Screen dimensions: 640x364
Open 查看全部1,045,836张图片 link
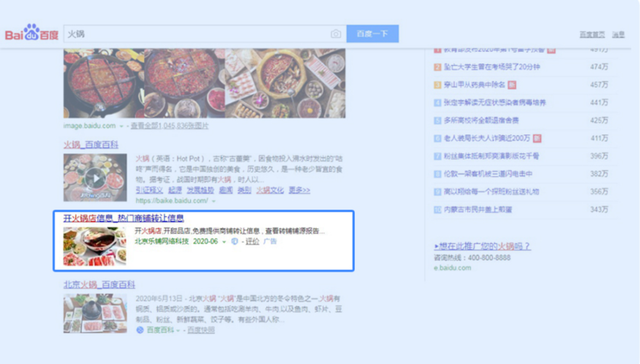[x=169, y=125]
